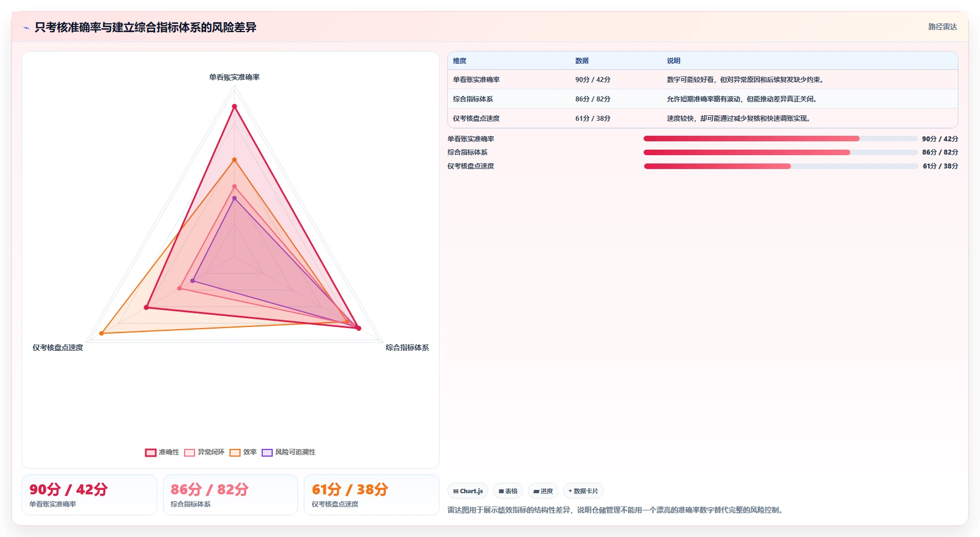Toggle the 异常闭环 legend series

click(204, 452)
